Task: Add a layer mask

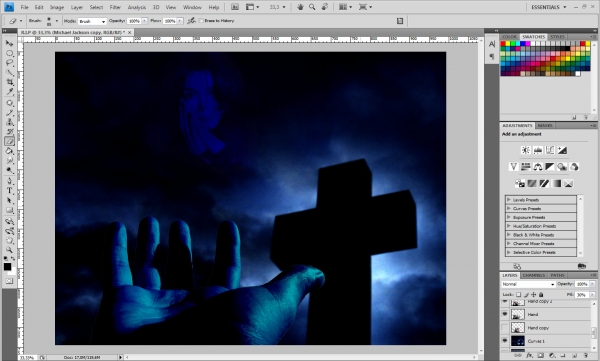Action: point(540,356)
